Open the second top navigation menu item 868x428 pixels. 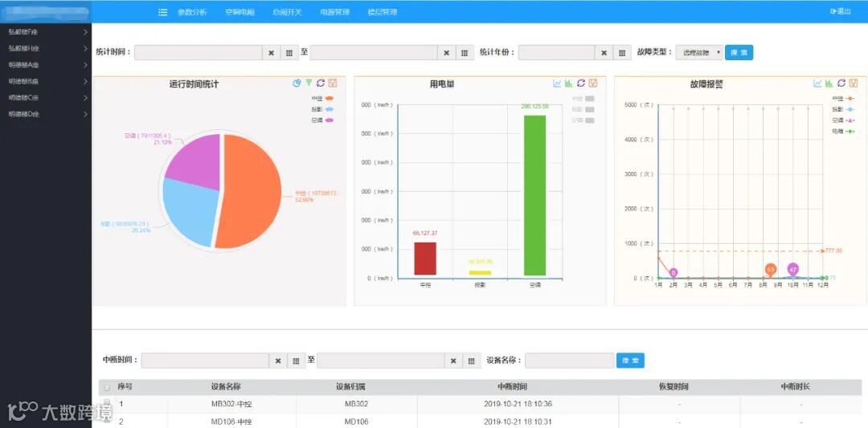(240, 12)
